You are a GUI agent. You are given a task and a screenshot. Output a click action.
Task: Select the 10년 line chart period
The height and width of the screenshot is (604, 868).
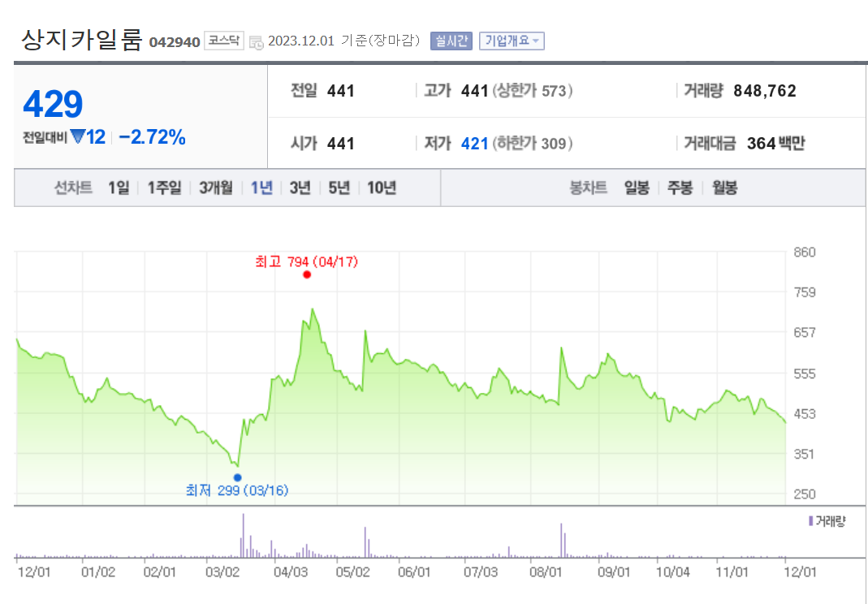click(382, 188)
